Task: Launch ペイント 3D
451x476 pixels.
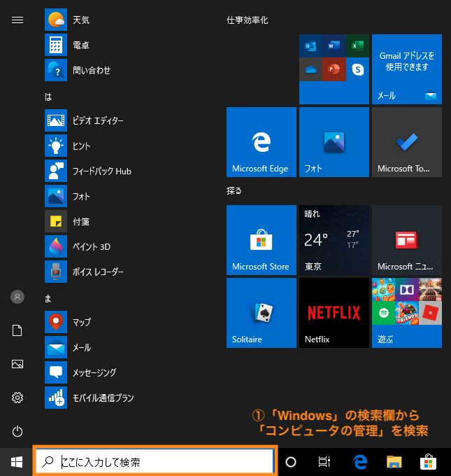Action: click(78, 246)
